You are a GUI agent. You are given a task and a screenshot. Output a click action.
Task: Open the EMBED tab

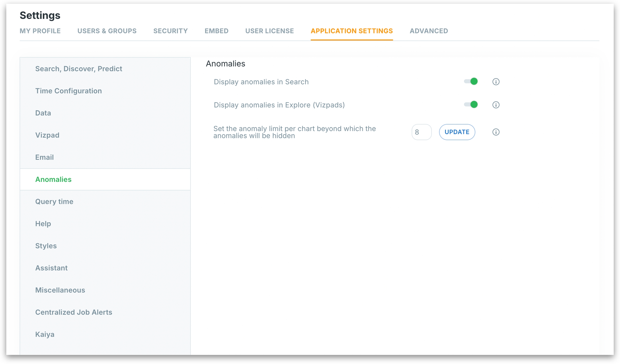point(216,31)
